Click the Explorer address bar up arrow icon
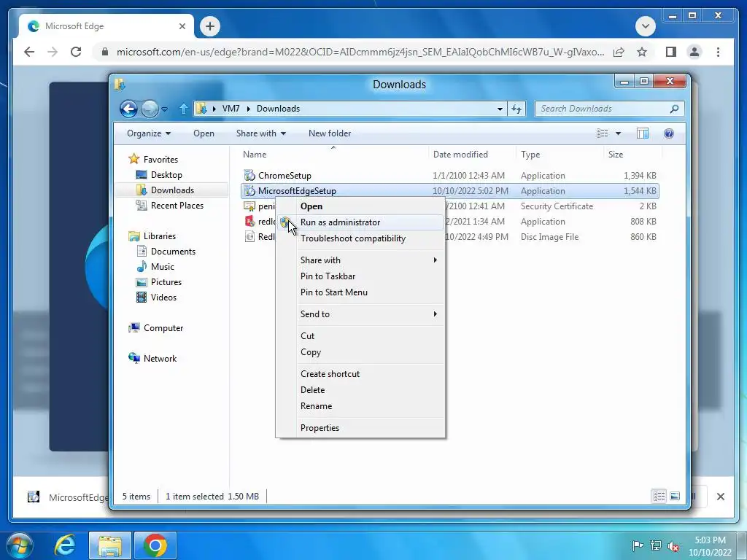Viewport: 747px width, 560px height. click(x=183, y=109)
